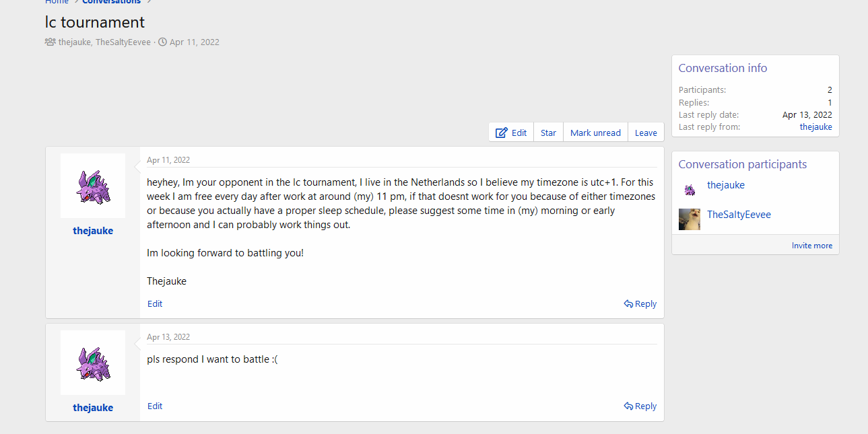Screen dimensions: 868x434
Task: Open TheSaltyEevee profile link in participants panel
Action: (739, 215)
